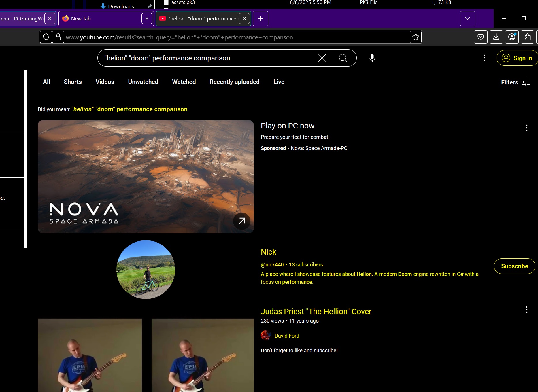
Task: Close the New Tab tab
Action: [147, 18]
